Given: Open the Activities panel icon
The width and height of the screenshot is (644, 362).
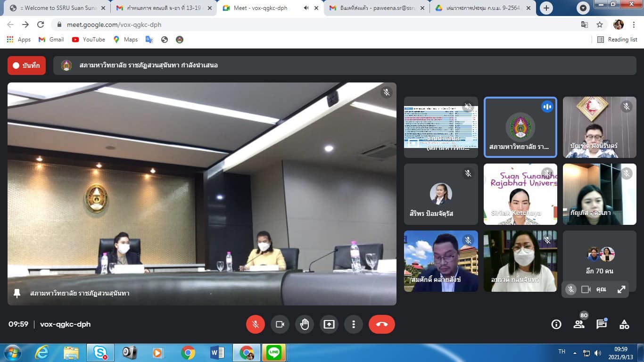Looking at the screenshot, I should pos(624,324).
